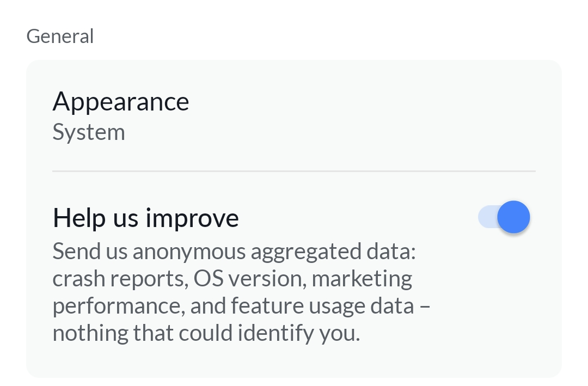Click the General section header
Screen dimensions: 588x386
pyautogui.click(x=60, y=36)
